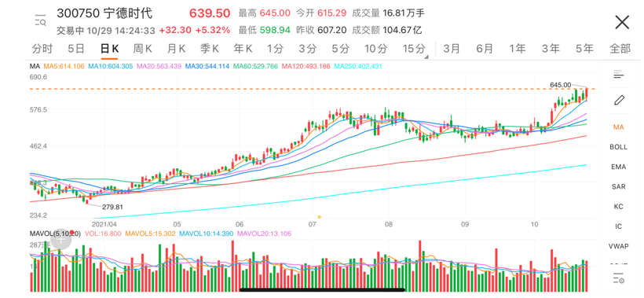Open the stock search list icon
Image resolution: width=644 pixels, height=298 pixels.
click(x=41, y=20)
